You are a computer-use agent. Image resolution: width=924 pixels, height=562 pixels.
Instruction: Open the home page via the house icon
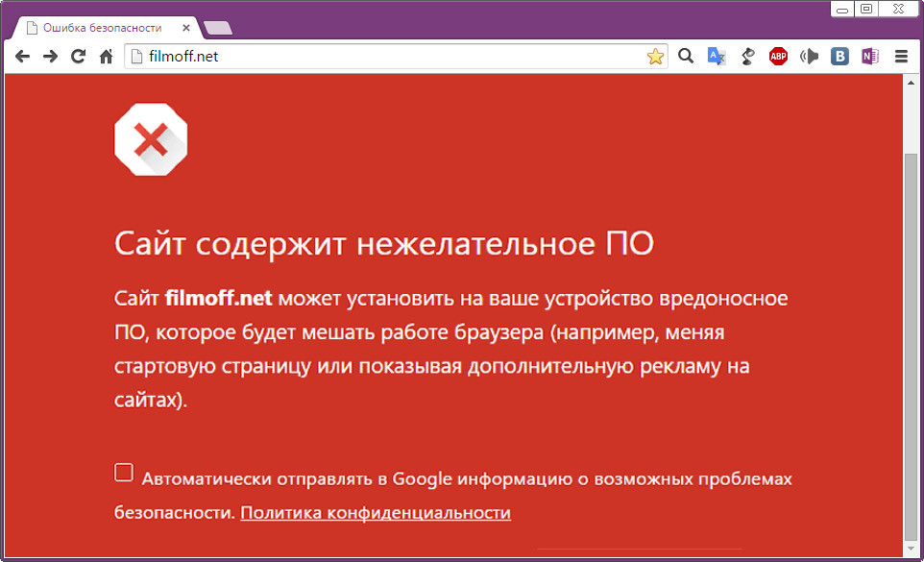(x=106, y=57)
